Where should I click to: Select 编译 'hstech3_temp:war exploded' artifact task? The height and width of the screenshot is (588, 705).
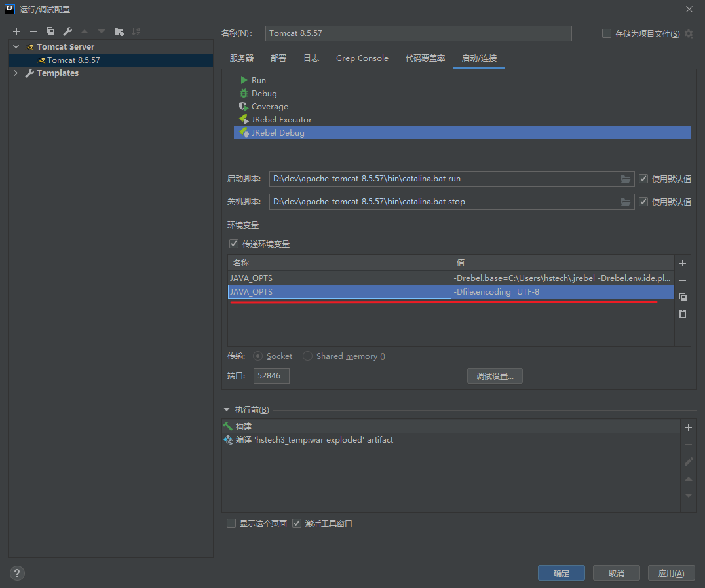(x=451, y=440)
